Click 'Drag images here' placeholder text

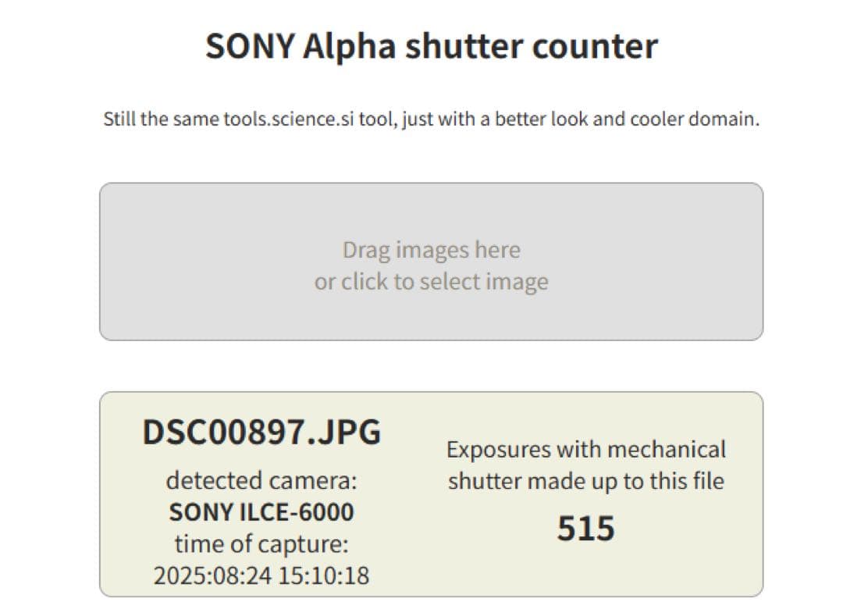[432, 249]
